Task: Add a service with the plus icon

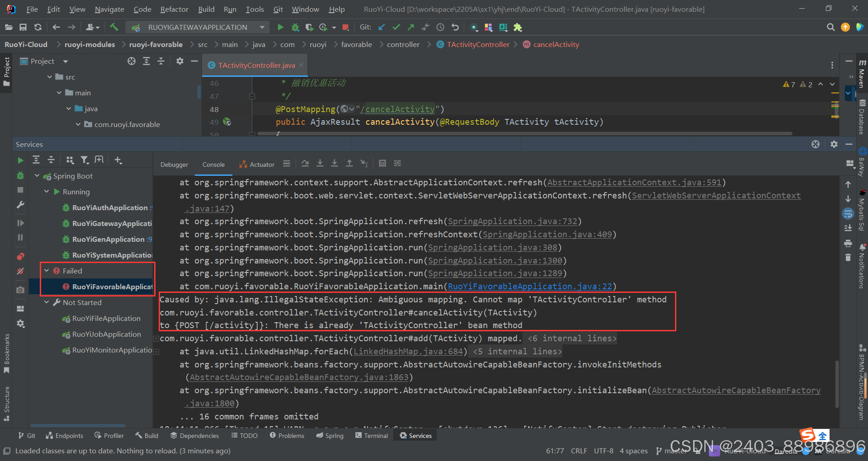Action: tap(118, 160)
